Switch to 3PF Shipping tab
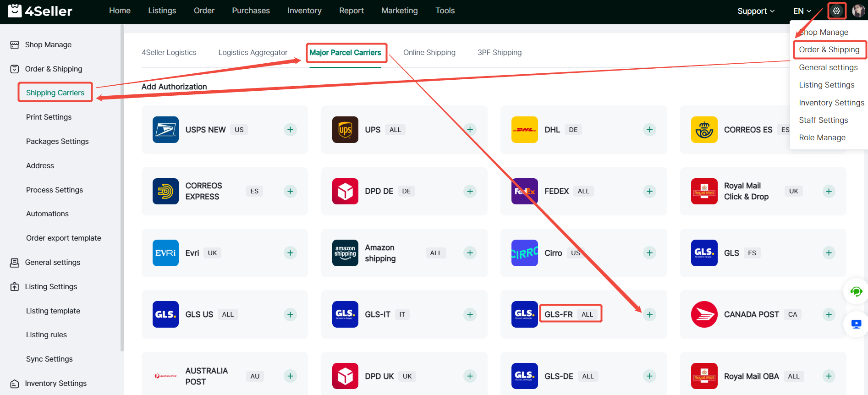Screen dimensions: 868x395 click(x=500, y=52)
